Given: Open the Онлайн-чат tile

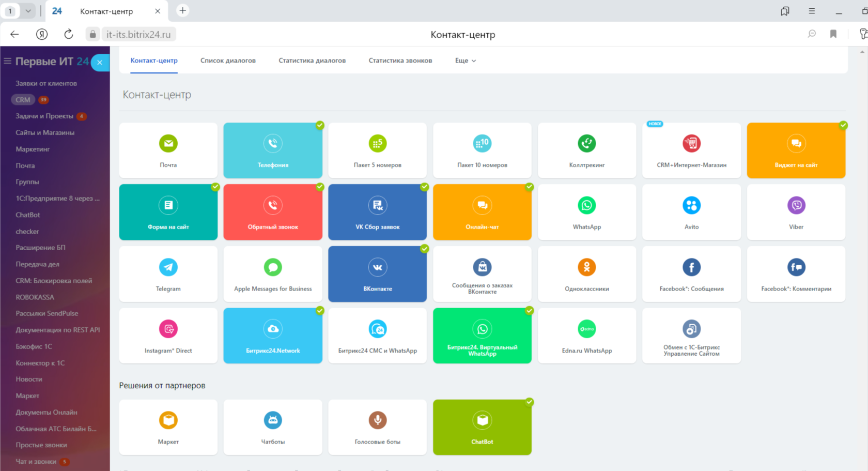Looking at the screenshot, I should (482, 212).
